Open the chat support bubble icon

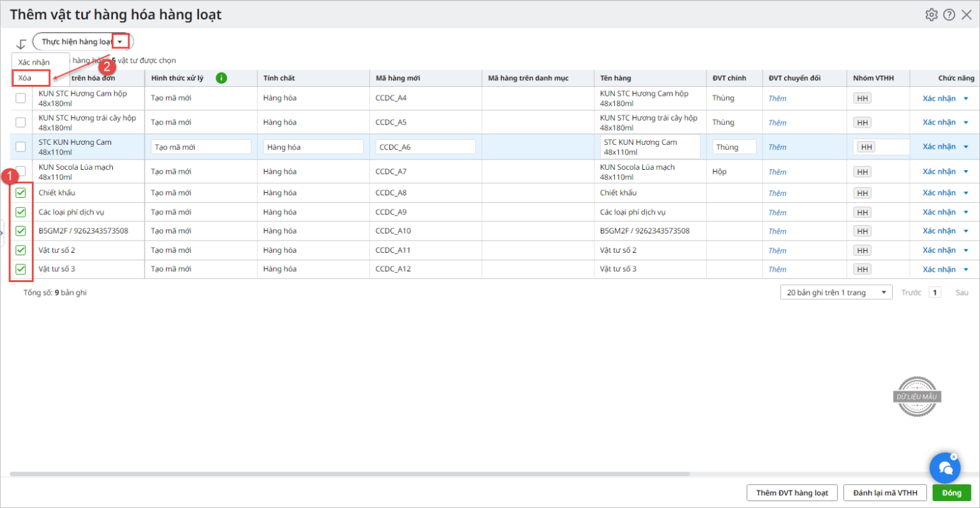coord(945,469)
